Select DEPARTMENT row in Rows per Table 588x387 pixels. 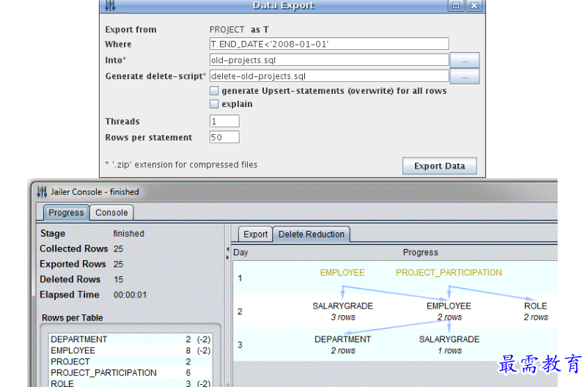tap(131, 339)
